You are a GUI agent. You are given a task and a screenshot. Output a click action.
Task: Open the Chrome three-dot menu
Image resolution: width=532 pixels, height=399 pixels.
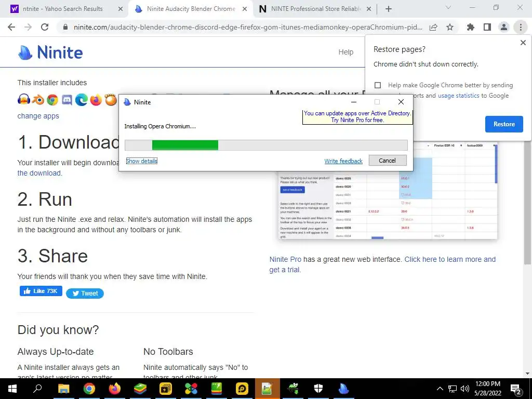521,27
